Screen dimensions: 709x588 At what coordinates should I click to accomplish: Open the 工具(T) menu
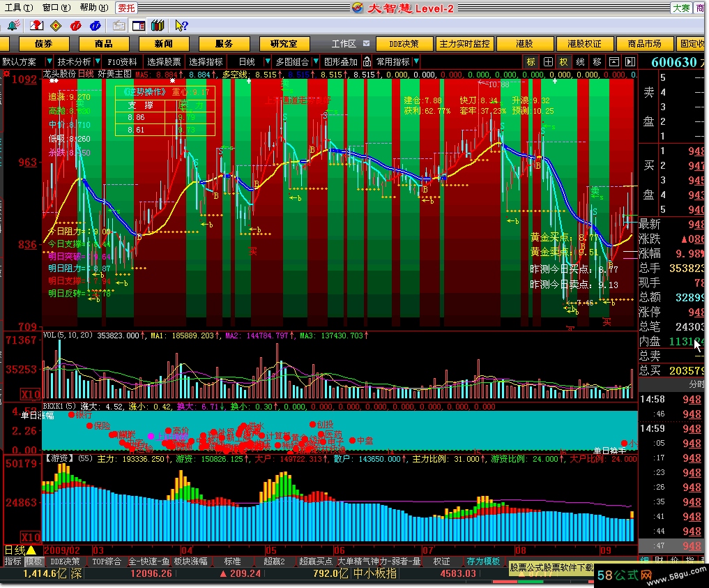[x=19, y=8]
